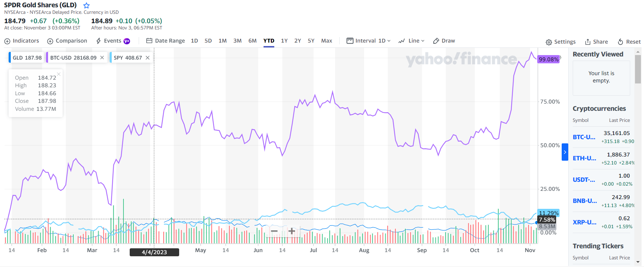Viewport: 644px width, 267px height.
Task: Click the 99.08% BTC value label
Action: coord(549,59)
